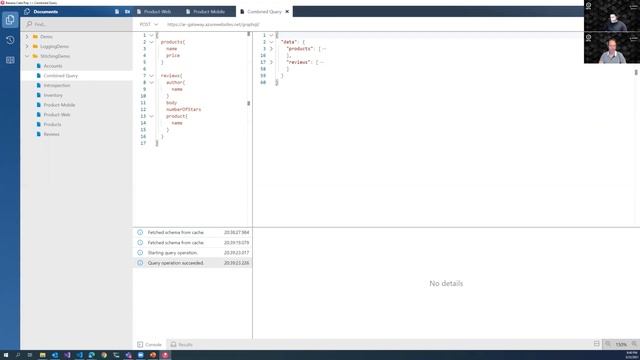Click the top participant's video thumbnail
This screenshot has height=360, width=640.
pyautogui.click(x=612, y=16)
